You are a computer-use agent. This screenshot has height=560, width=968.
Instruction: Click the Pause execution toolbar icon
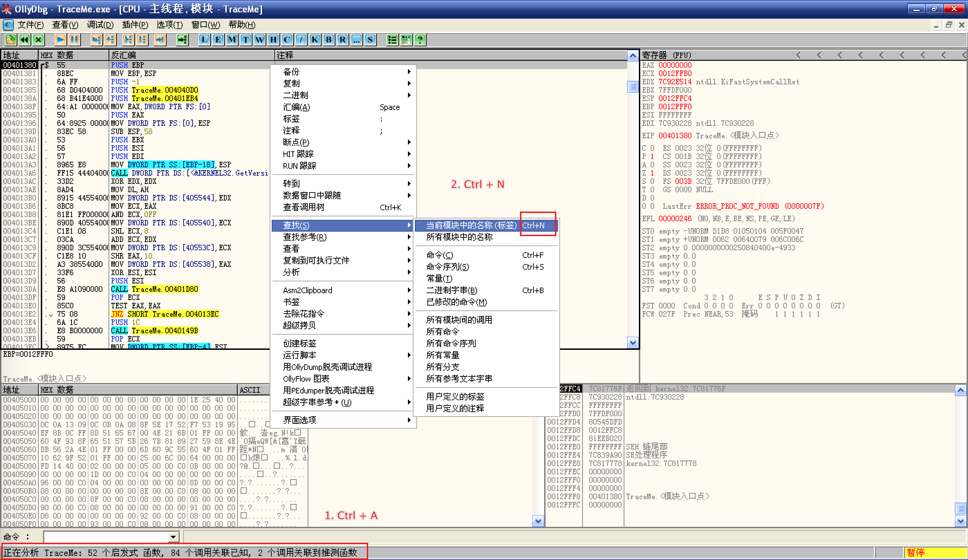coord(74,39)
